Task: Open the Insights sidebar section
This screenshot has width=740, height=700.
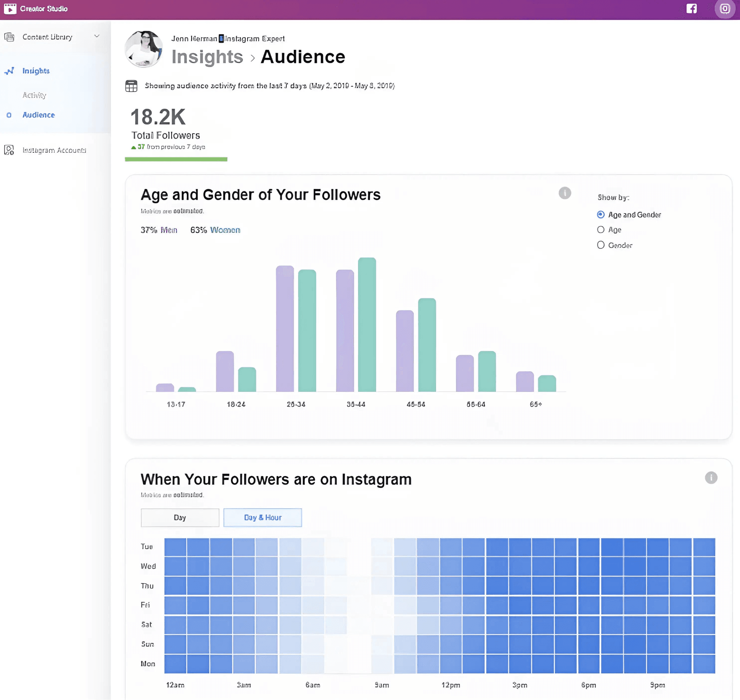Action: pos(36,71)
